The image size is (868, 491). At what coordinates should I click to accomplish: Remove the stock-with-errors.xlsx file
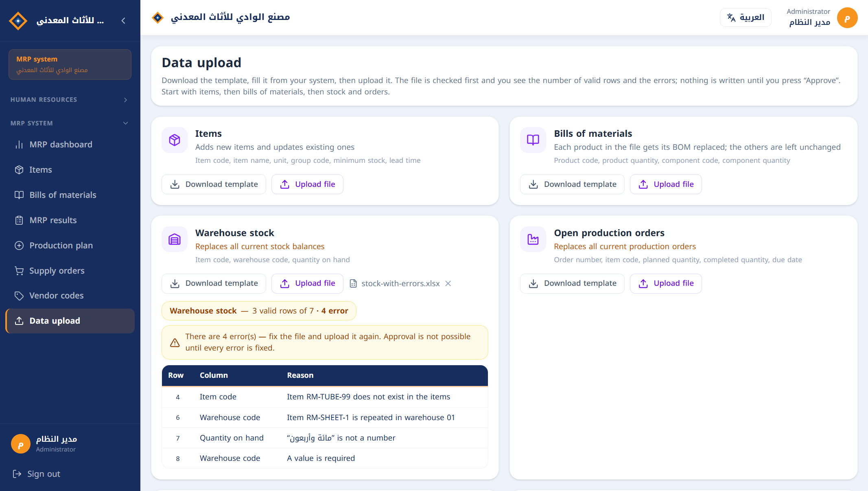pyautogui.click(x=448, y=283)
